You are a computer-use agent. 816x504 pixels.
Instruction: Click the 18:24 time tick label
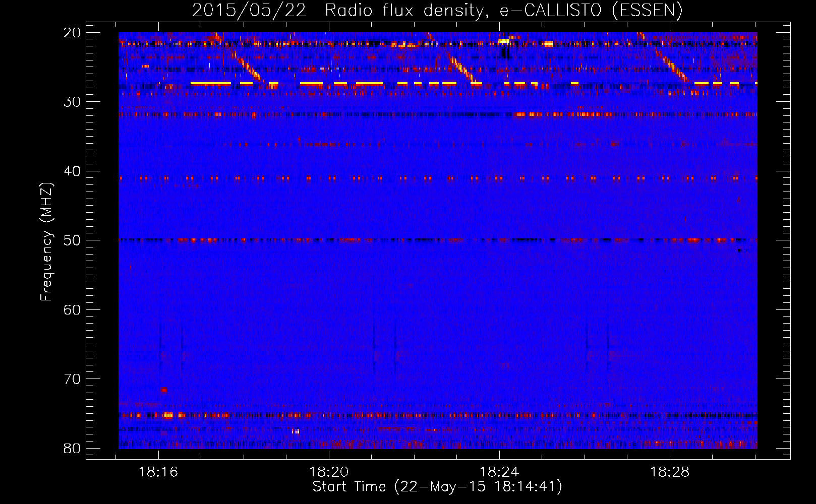coord(499,472)
